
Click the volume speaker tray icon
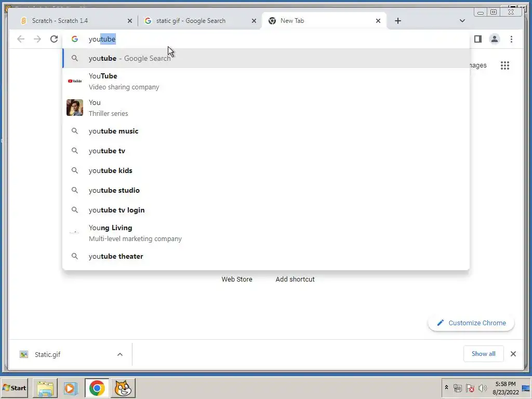pyautogui.click(x=482, y=388)
